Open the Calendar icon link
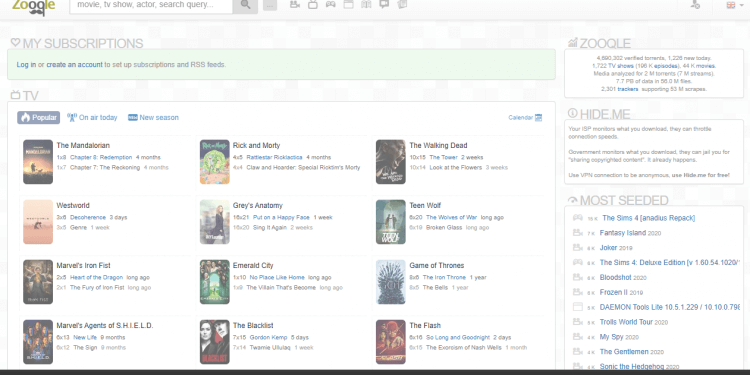 pos(539,118)
